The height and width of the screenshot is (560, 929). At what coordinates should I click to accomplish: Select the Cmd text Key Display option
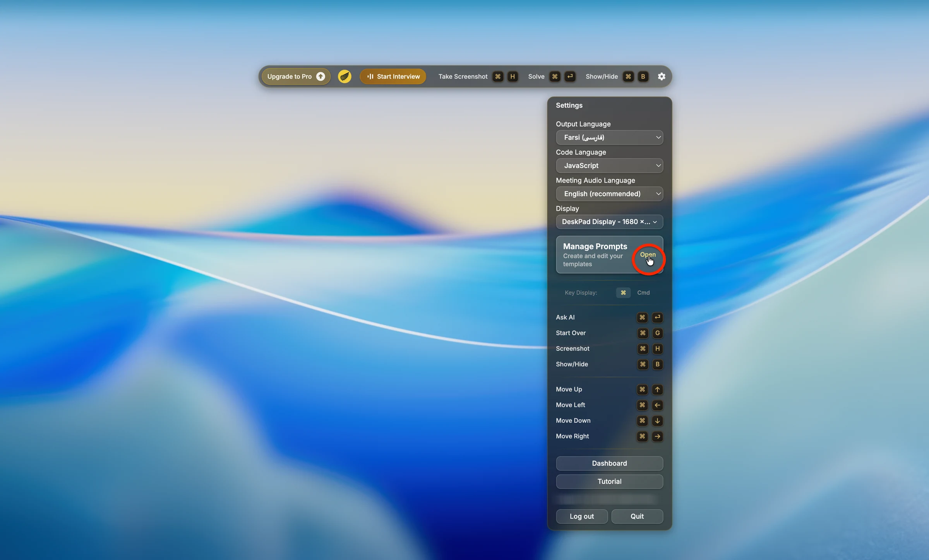[643, 293]
